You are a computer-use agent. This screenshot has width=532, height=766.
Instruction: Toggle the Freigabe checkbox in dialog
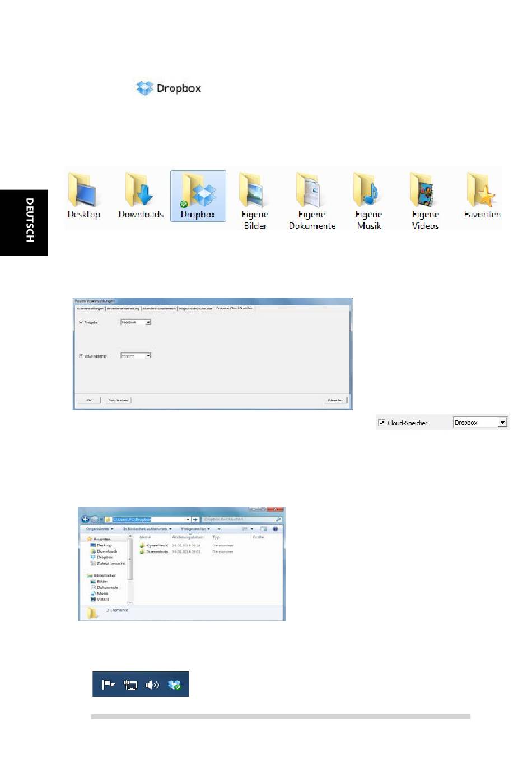(x=81, y=322)
